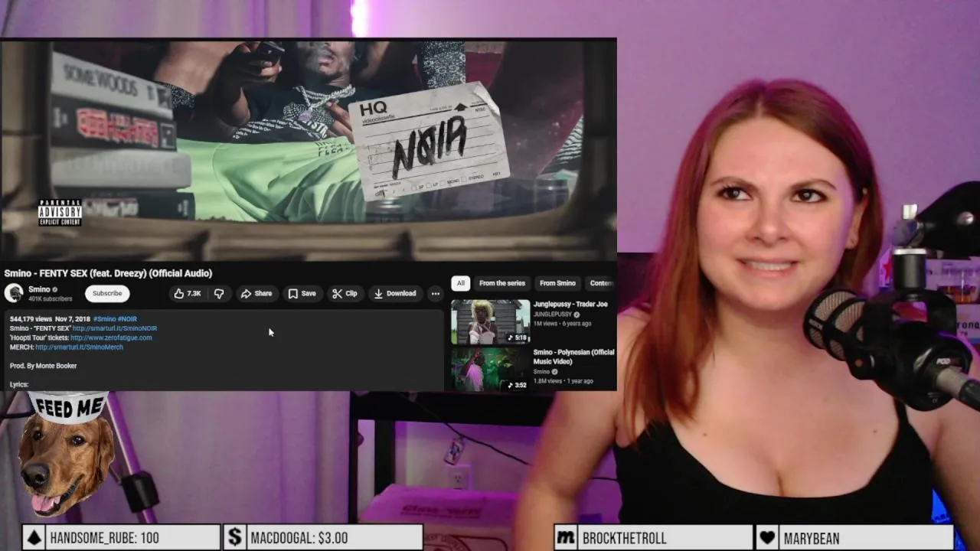Open Smino channel avatar

[14, 293]
